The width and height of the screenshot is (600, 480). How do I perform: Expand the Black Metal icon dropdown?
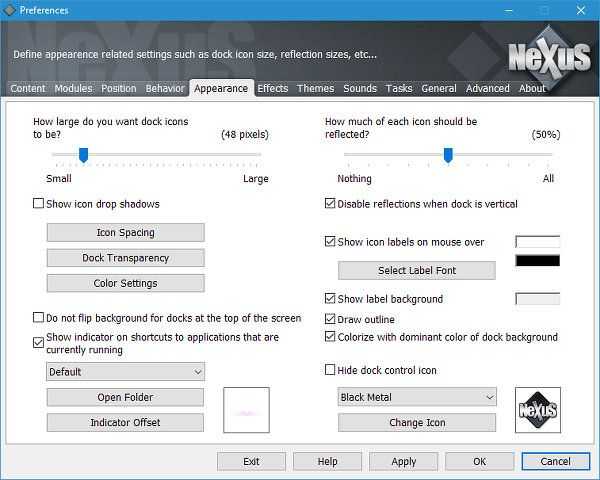(417, 397)
